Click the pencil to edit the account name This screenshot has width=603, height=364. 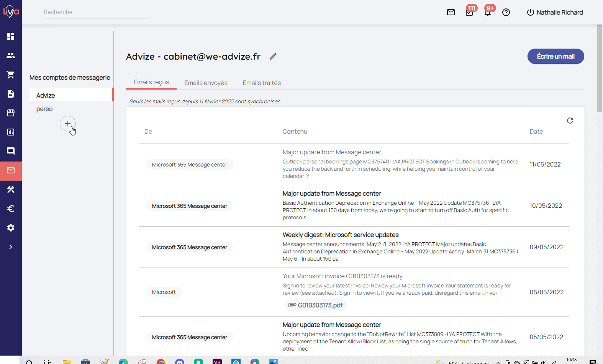pyautogui.click(x=273, y=56)
